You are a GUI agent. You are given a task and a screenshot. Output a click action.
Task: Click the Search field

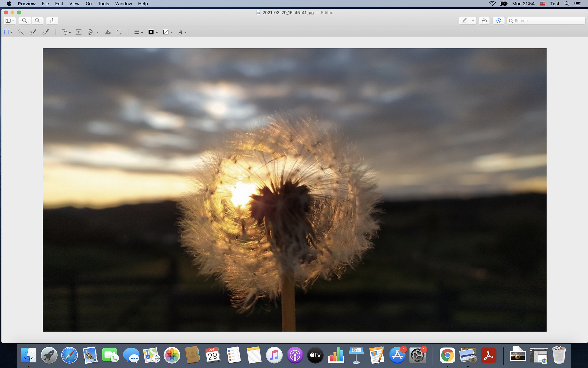coord(546,21)
